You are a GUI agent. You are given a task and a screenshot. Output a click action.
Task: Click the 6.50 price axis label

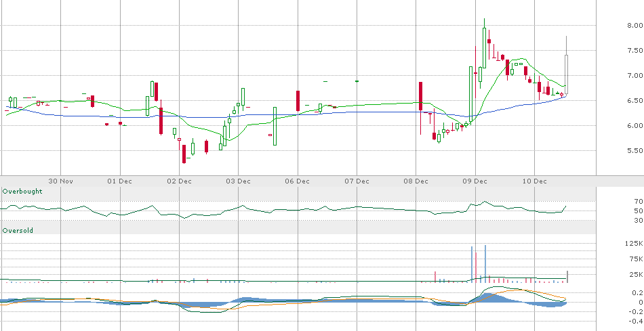pyautogui.click(x=635, y=100)
